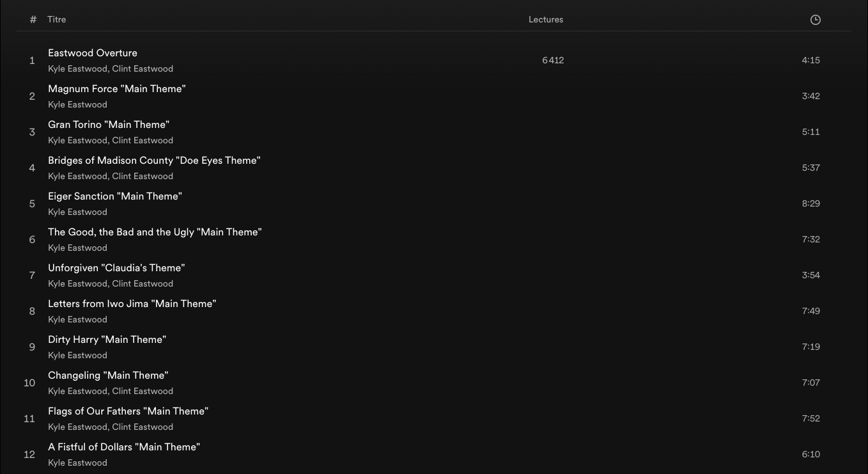Click the Lectures column header
The height and width of the screenshot is (474, 868).
point(546,19)
